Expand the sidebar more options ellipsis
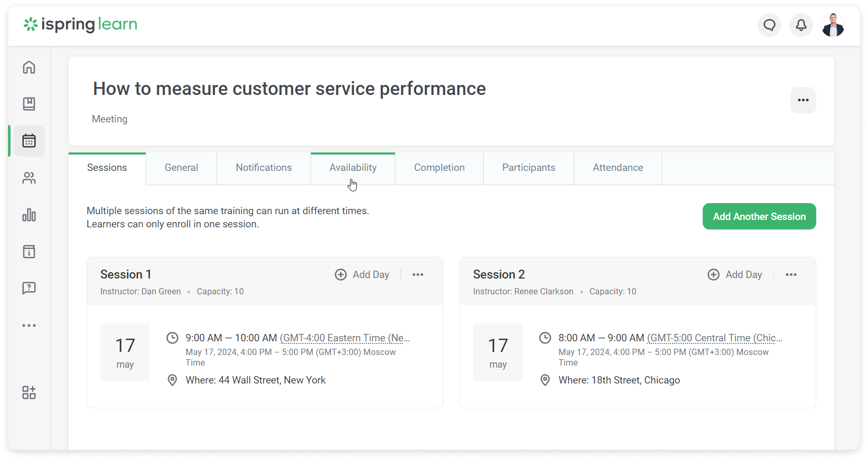This screenshot has width=868, height=460. 29,325
